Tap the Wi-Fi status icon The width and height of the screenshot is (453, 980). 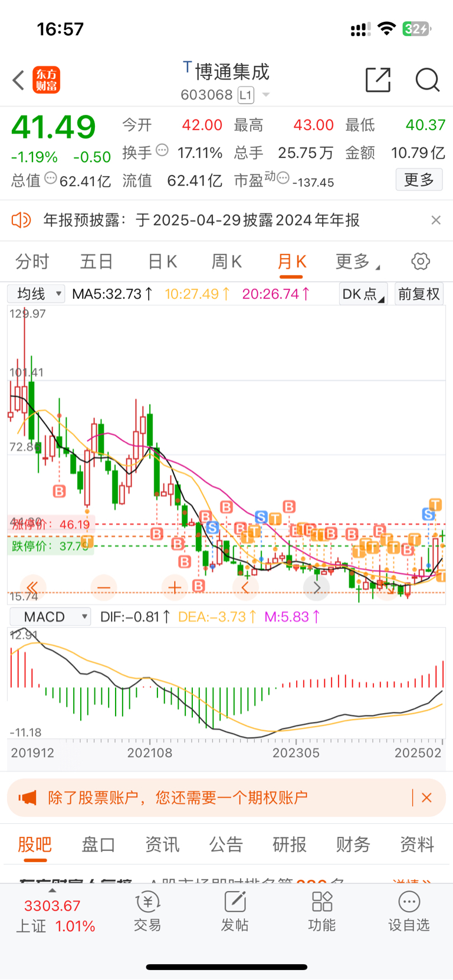[386, 29]
